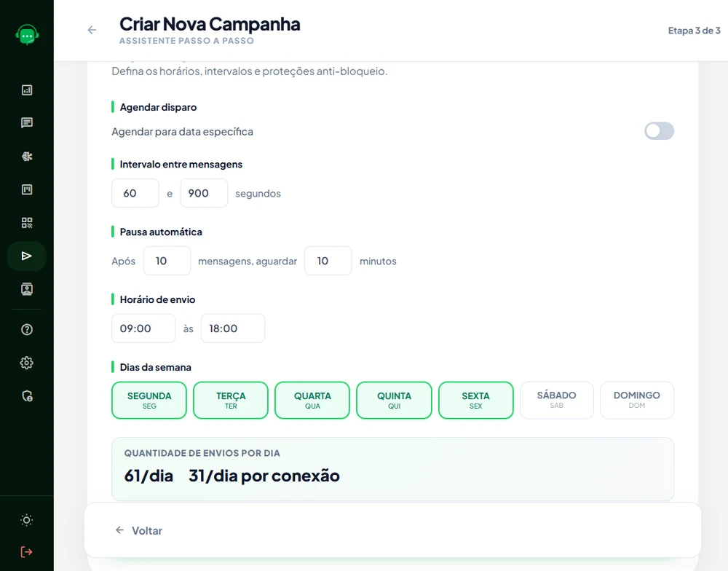Open the AI brain sidebar icon
The image size is (728, 571).
pyautogui.click(x=27, y=157)
